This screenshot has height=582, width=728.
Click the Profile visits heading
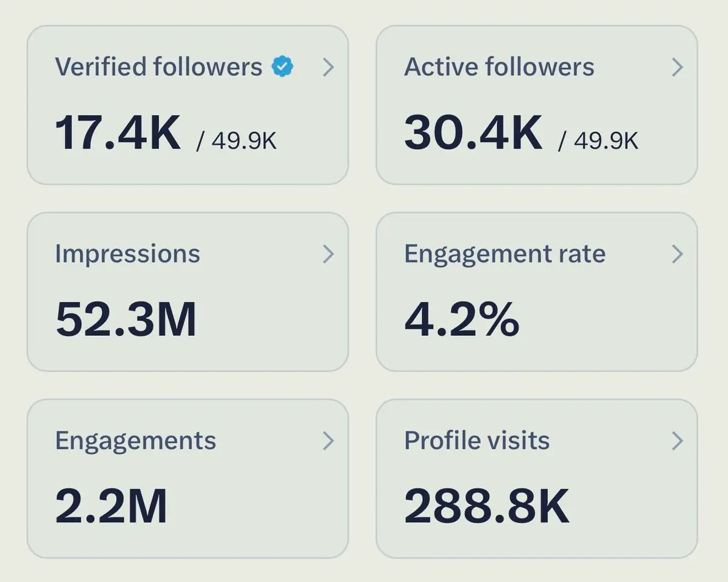tap(477, 440)
